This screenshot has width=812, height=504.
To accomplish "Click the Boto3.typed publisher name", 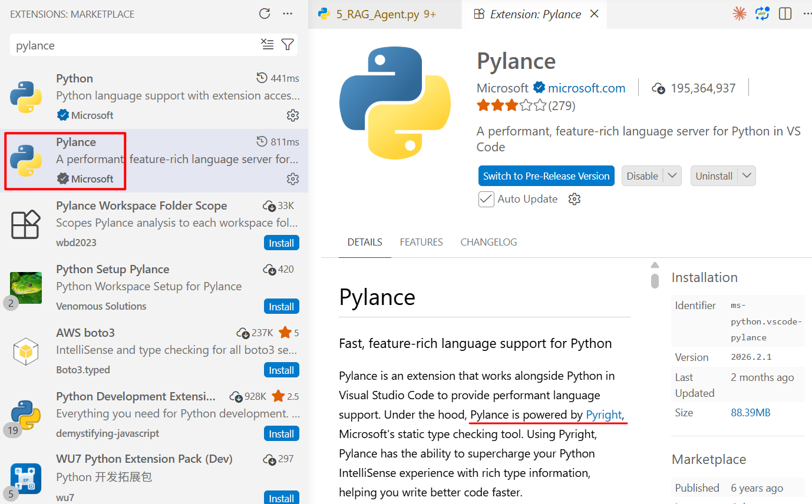I will [83, 370].
